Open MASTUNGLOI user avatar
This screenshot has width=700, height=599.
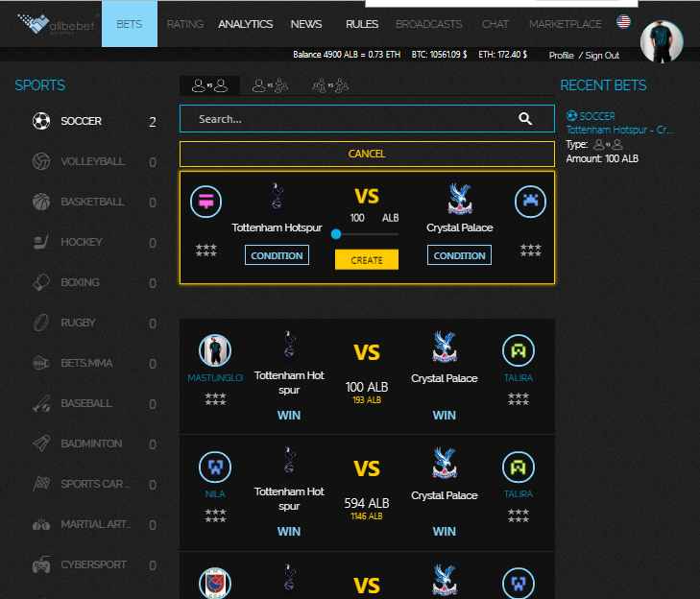(215, 350)
